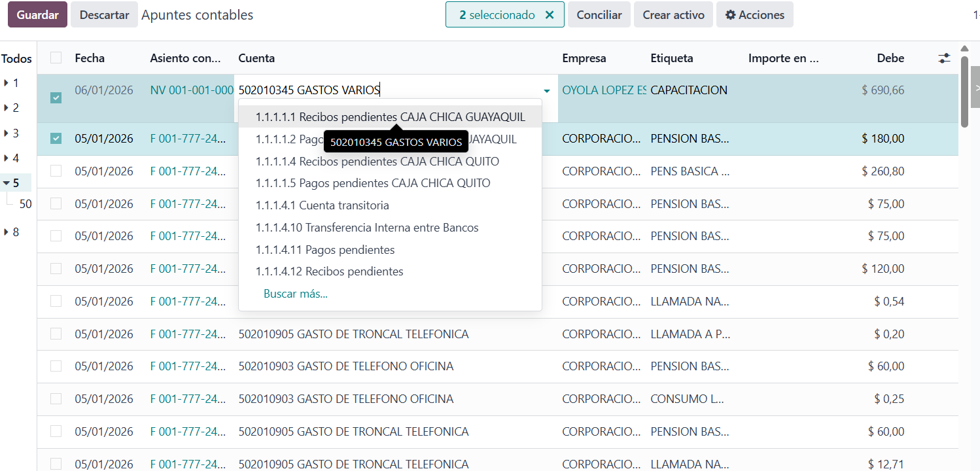Click the Guardar button

(37, 15)
